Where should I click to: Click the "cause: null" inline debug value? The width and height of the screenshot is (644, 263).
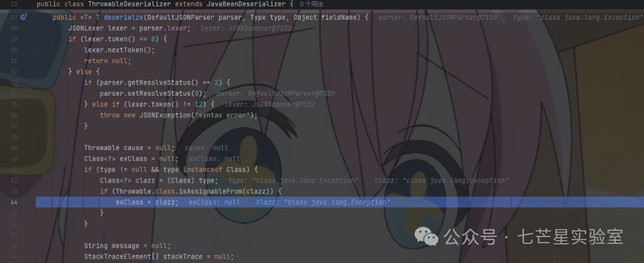(x=206, y=148)
